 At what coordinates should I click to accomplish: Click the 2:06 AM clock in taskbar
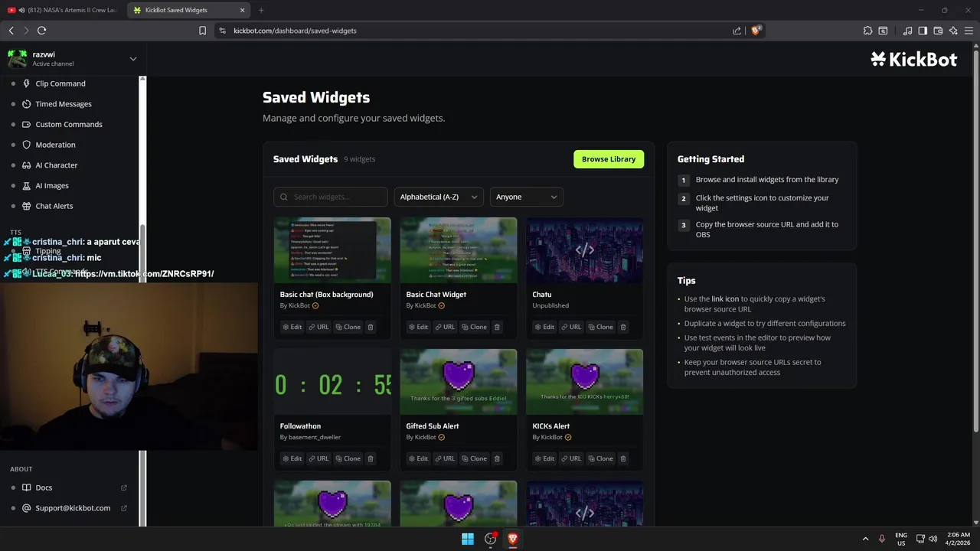point(958,539)
